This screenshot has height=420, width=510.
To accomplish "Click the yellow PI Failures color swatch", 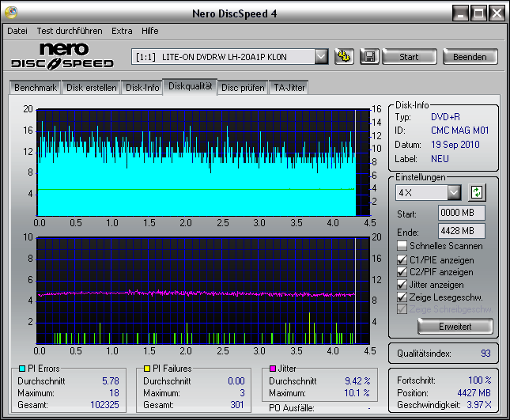I will pyautogui.click(x=147, y=369).
